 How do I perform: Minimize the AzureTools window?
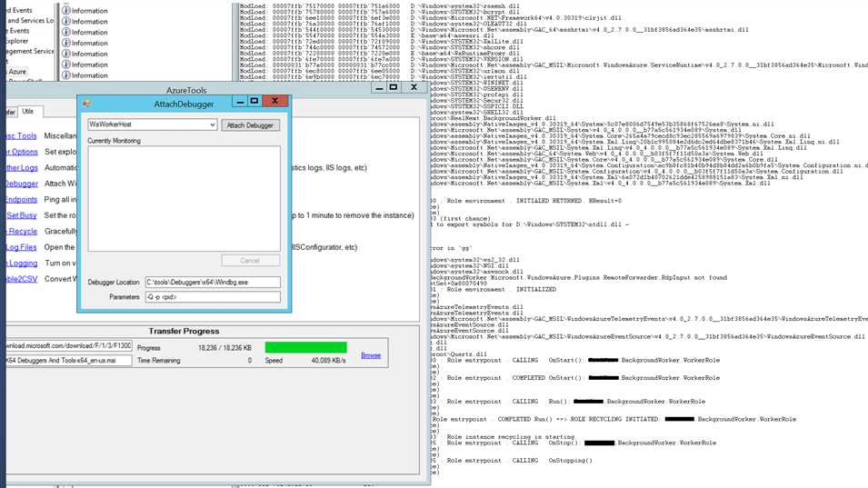pos(379,87)
